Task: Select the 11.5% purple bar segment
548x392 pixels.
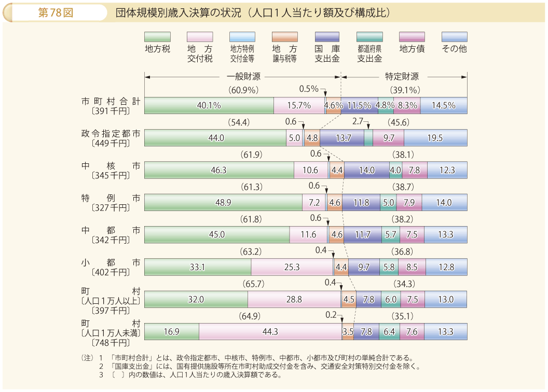Action: click(x=359, y=105)
